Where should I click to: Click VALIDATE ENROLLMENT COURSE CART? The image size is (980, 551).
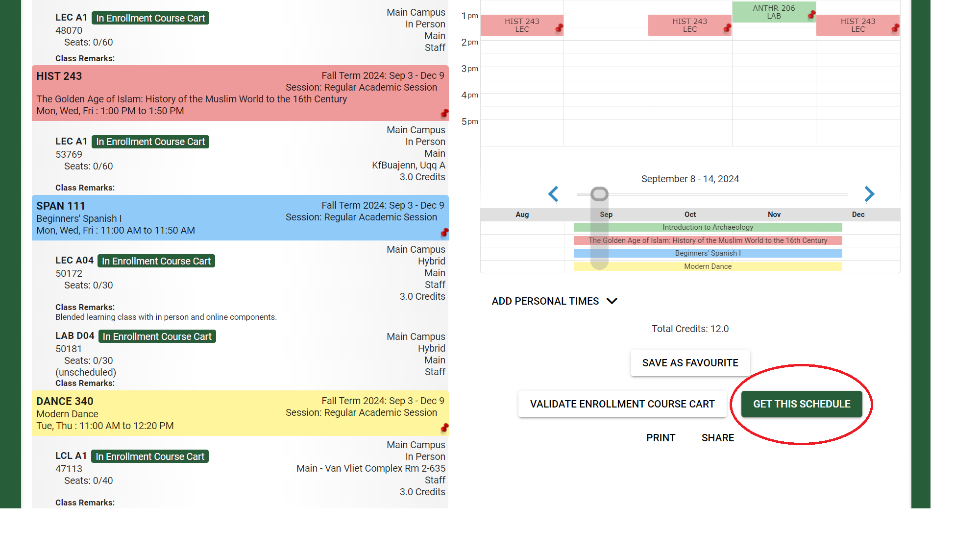click(x=622, y=404)
